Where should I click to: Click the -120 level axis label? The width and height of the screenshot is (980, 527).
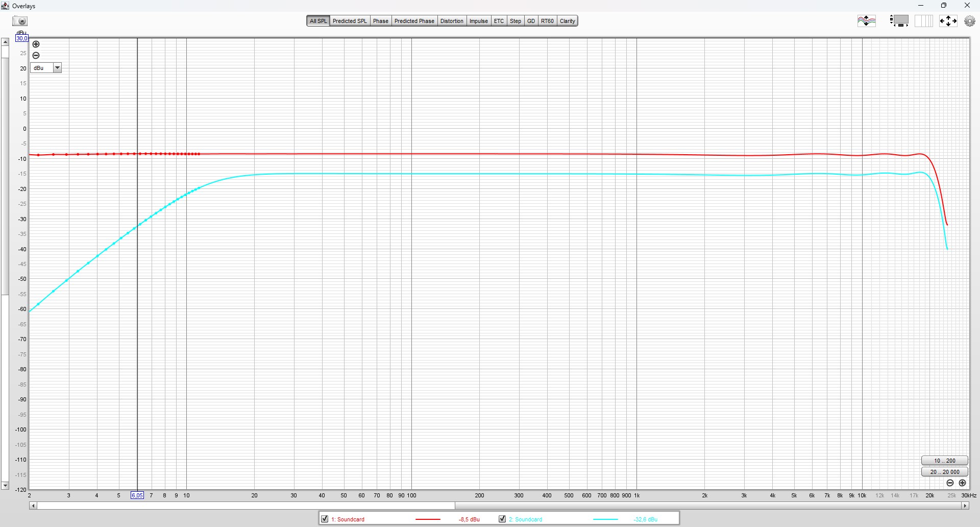pos(21,490)
